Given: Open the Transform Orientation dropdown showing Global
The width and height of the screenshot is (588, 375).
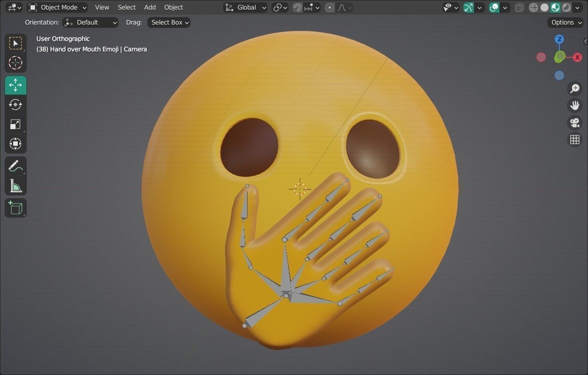Looking at the screenshot, I should (246, 7).
